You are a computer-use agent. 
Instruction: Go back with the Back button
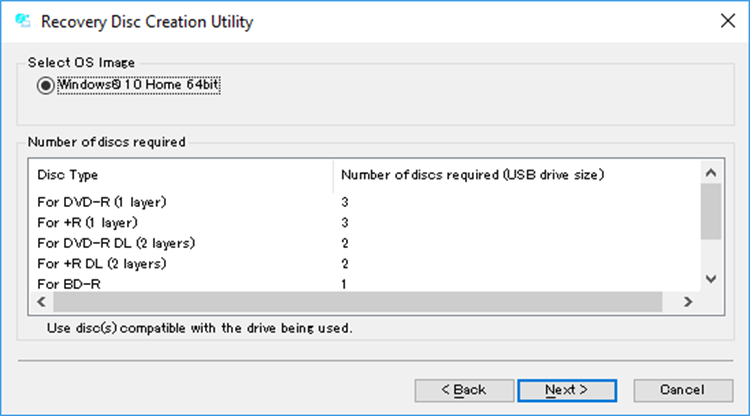(464, 389)
